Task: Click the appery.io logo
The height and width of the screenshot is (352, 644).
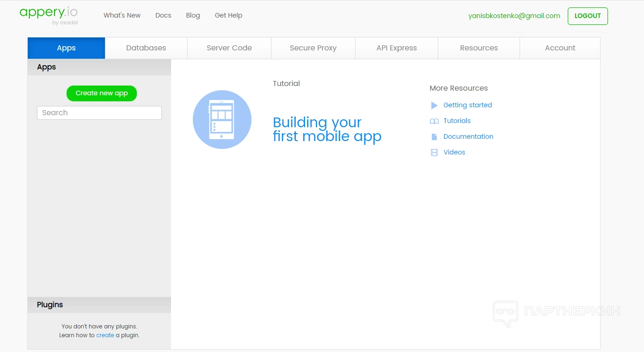Action: coord(48,15)
